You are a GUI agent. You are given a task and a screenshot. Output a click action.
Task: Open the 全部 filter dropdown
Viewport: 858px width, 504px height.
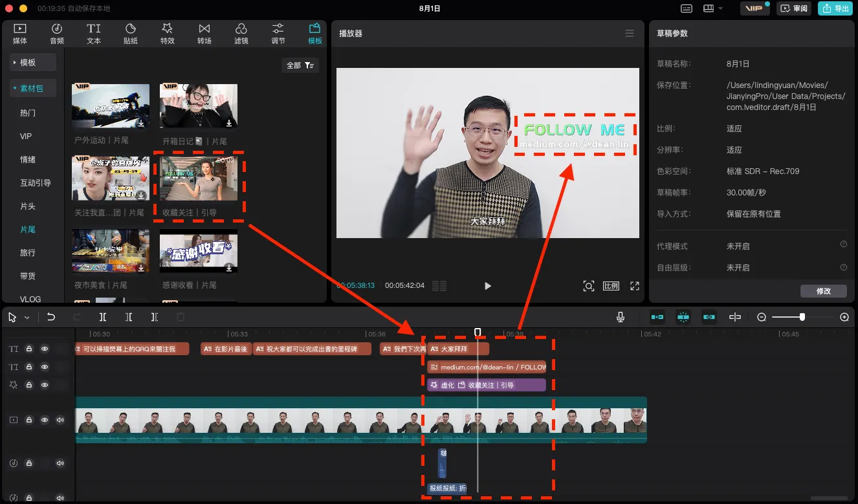pyautogui.click(x=300, y=65)
